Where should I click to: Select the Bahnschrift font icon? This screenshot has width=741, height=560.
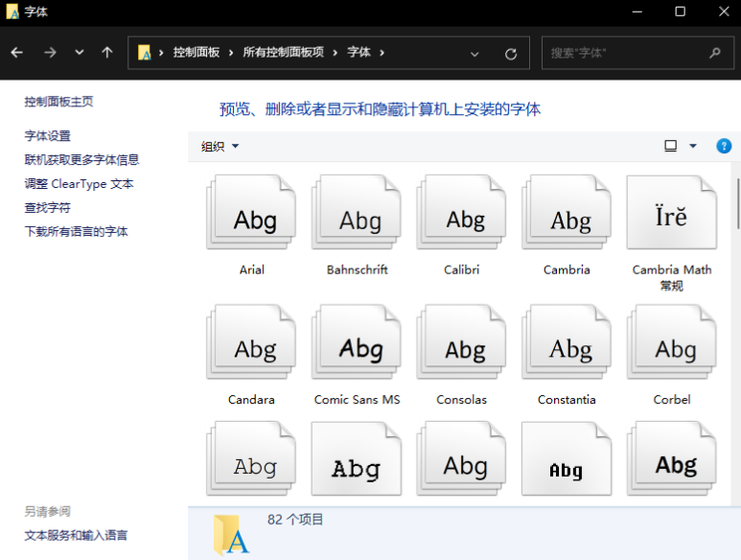357,214
